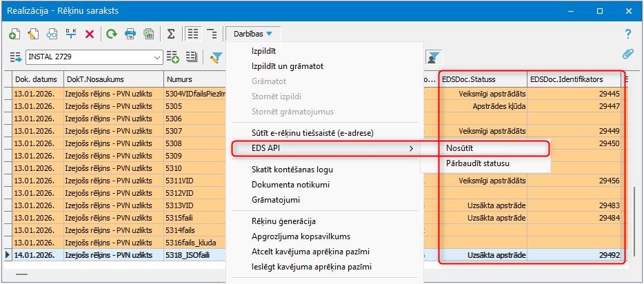Expand the INSTAL 2729 view combo box

pos(94,57)
